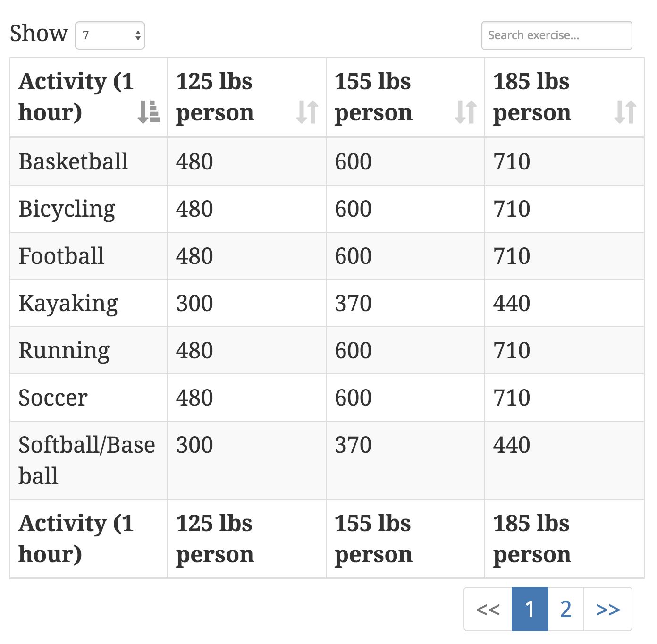657x644 pixels.
Task: Click the Soccer activity cell
Action: pos(53,398)
